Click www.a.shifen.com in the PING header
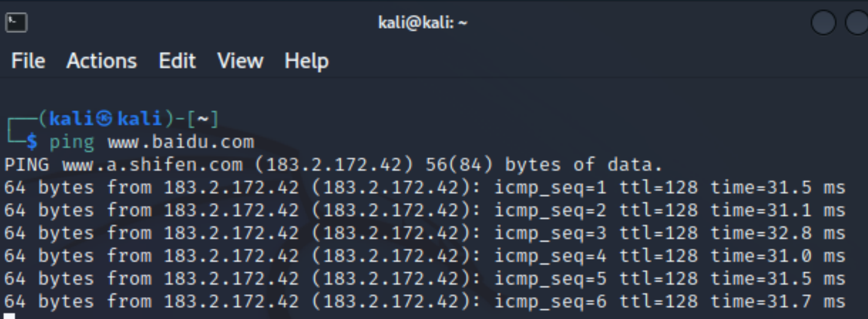Viewport: 868px width, 319px height. 153,165
